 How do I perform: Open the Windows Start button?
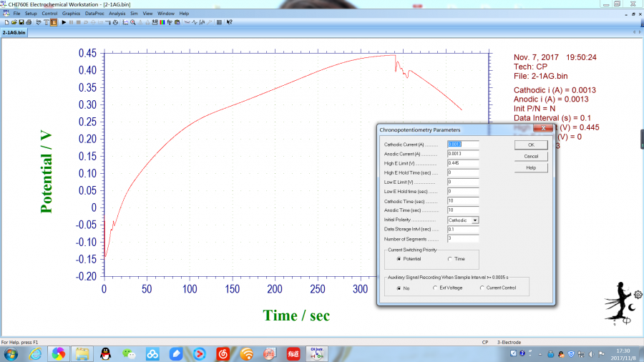[11, 354]
